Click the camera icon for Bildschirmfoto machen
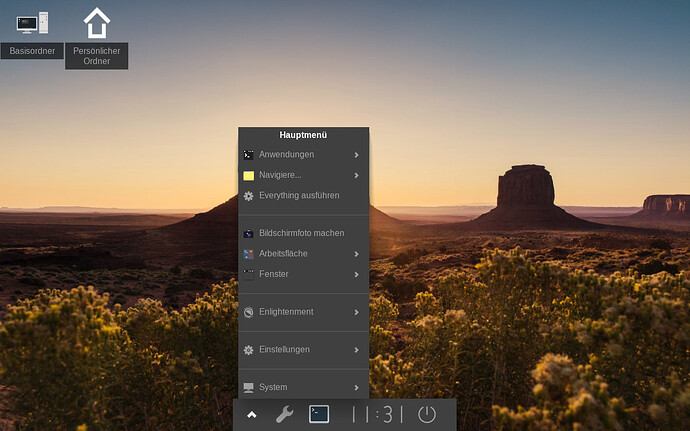Image resolution: width=690 pixels, height=431 pixels. click(249, 233)
